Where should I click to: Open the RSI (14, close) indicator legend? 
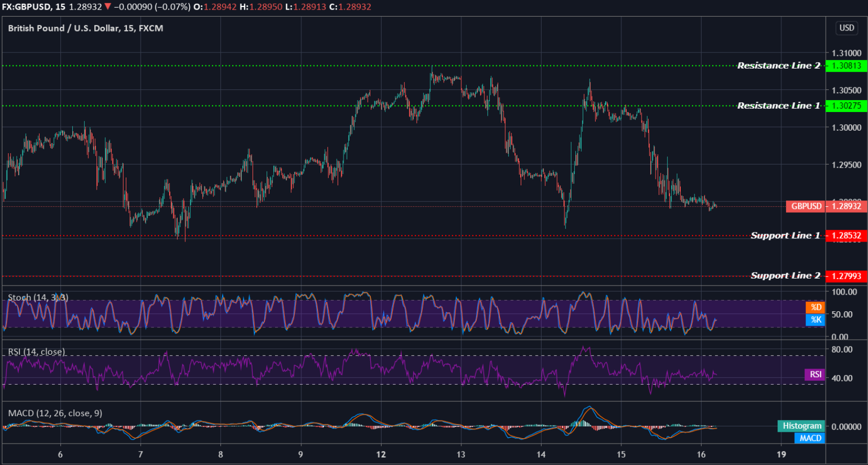[x=36, y=351]
